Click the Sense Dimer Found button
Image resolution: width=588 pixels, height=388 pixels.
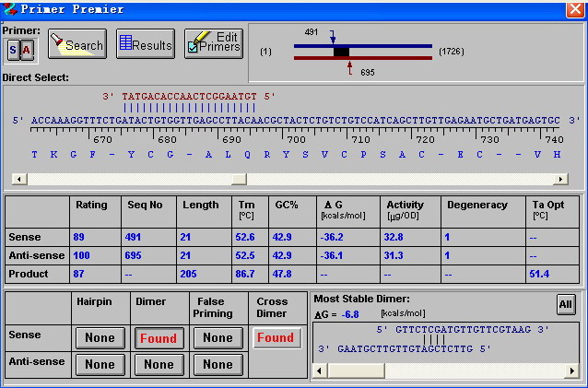[x=159, y=338]
